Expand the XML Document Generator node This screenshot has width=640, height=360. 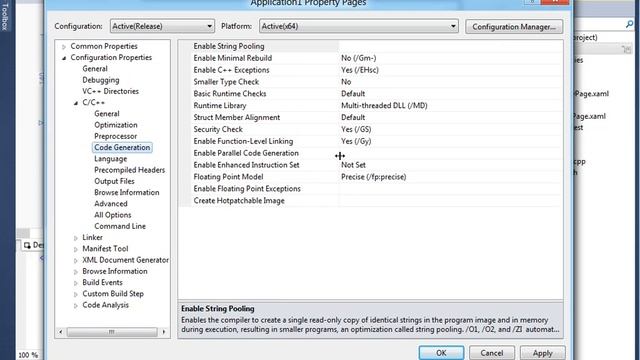[x=76, y=260]
